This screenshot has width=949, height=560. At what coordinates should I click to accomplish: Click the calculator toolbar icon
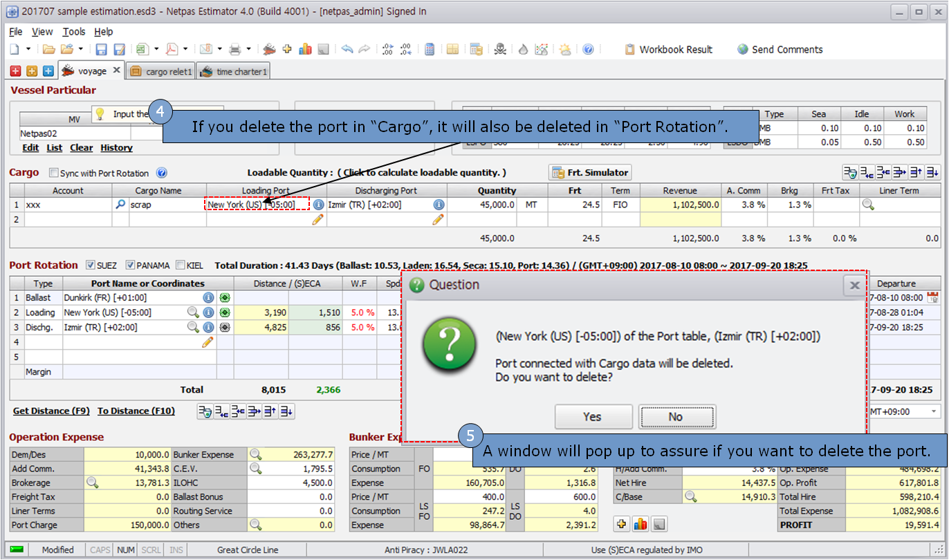tap(430, 49)
